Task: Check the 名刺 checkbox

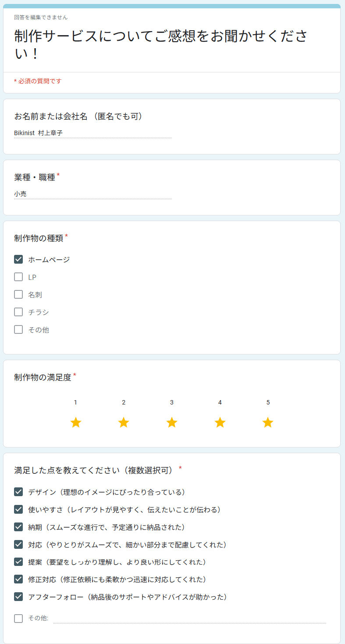Action: pyautogui.click(x=18, y=294)
